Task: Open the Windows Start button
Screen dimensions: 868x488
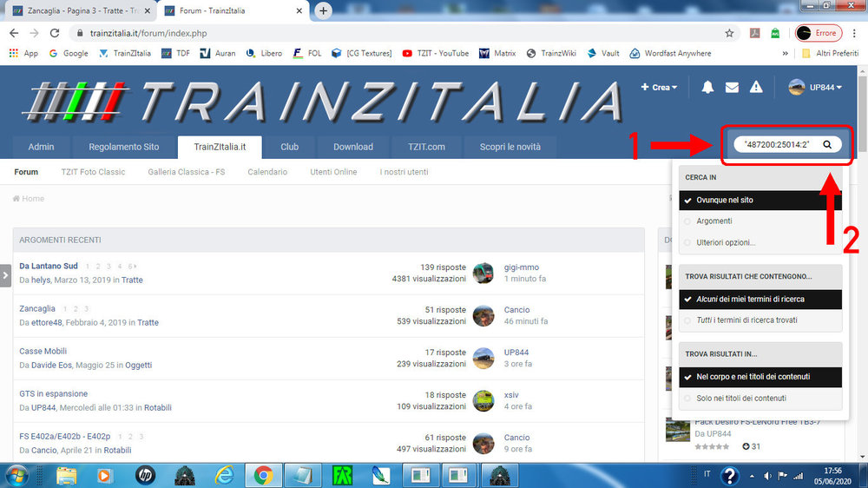Action: [16, 476]
